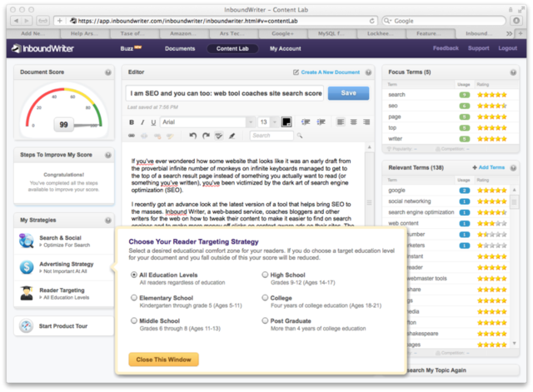533x392 pixels.
Task: Apply bold formatting in editor toolbar
Action: click(x=132, y=122)
